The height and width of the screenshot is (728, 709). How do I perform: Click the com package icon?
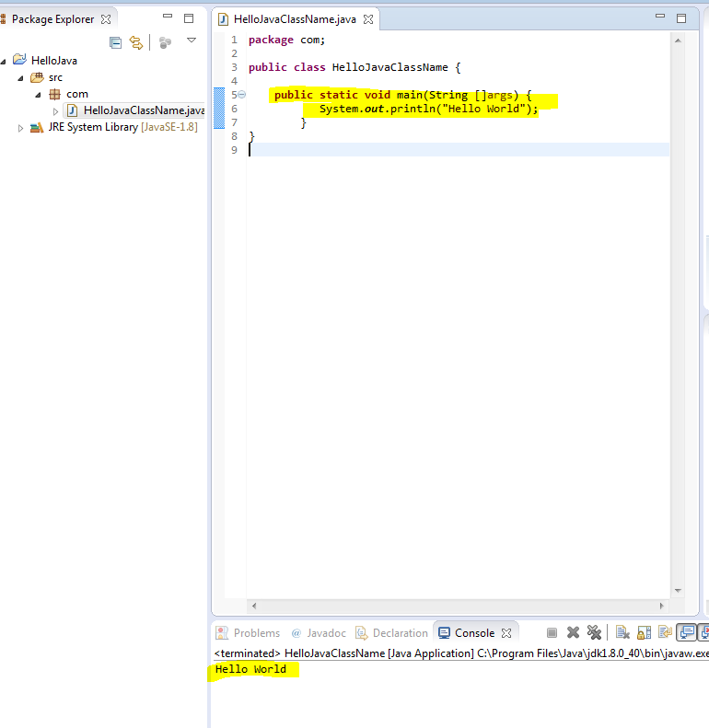click(55, 94)
